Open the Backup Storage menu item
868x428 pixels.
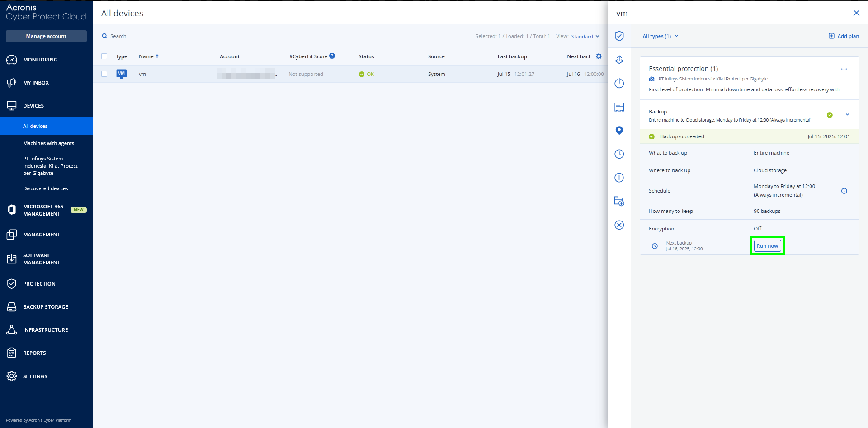point(45,307)
